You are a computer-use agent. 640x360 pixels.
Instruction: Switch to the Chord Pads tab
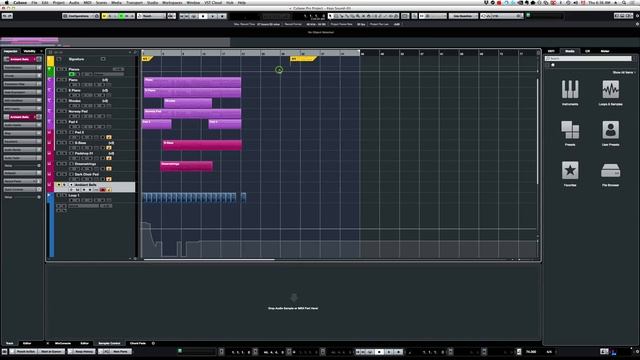(x=138, y=343)
